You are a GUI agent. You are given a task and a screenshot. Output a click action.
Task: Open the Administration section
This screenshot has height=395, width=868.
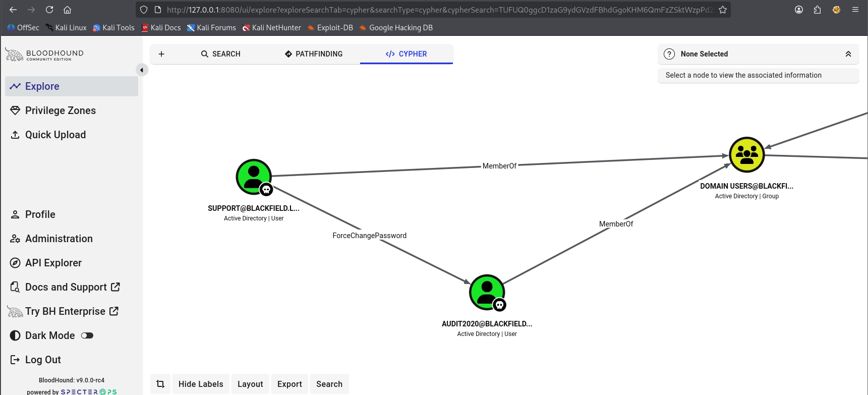coord(72,239)
